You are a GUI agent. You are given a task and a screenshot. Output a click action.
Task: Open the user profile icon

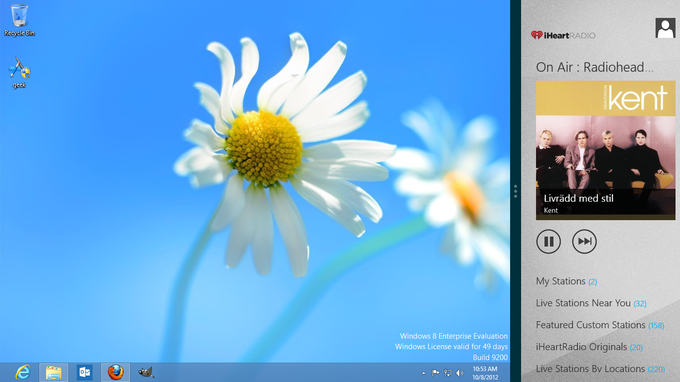tap(665, 28)
